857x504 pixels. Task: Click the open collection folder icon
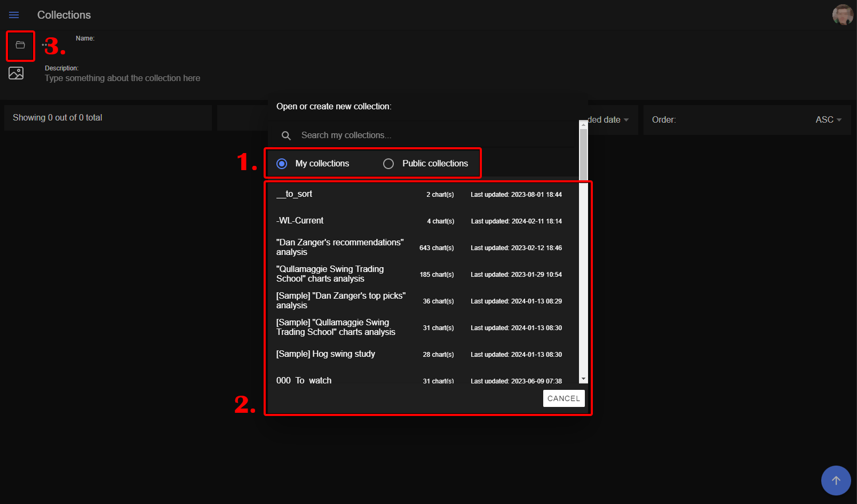[20, 45]
